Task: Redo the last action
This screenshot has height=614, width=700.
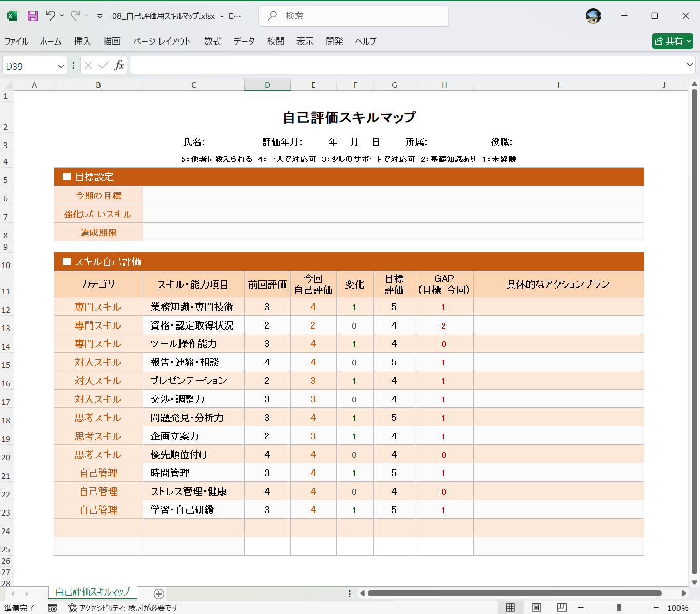Action: click(76, 16)
